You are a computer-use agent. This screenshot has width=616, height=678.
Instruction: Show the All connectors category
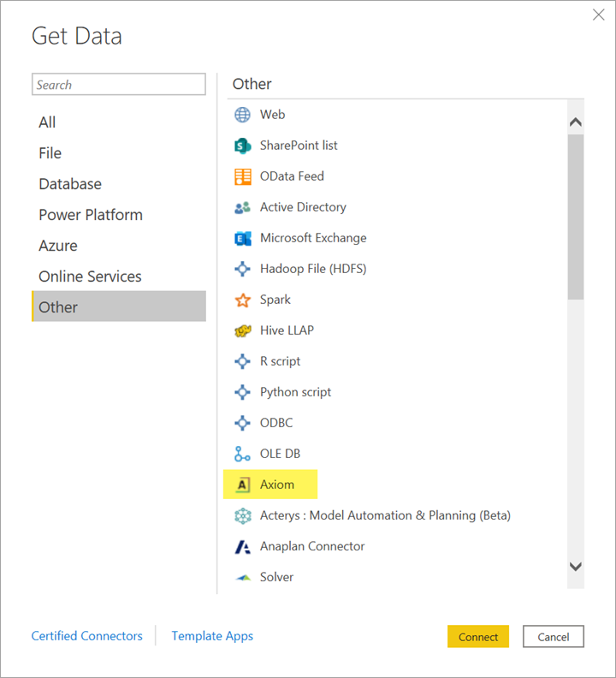[x=47, y=122]
